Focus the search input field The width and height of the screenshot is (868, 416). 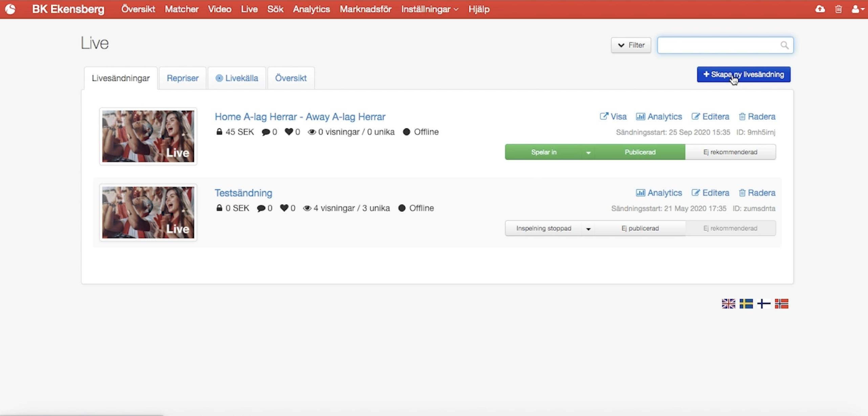click(x=725, y=45)
